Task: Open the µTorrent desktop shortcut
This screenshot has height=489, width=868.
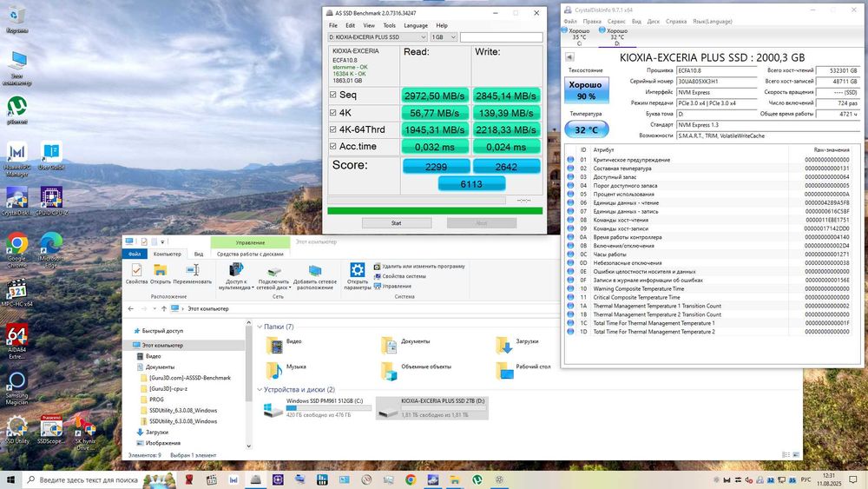Action: [17, 109]
